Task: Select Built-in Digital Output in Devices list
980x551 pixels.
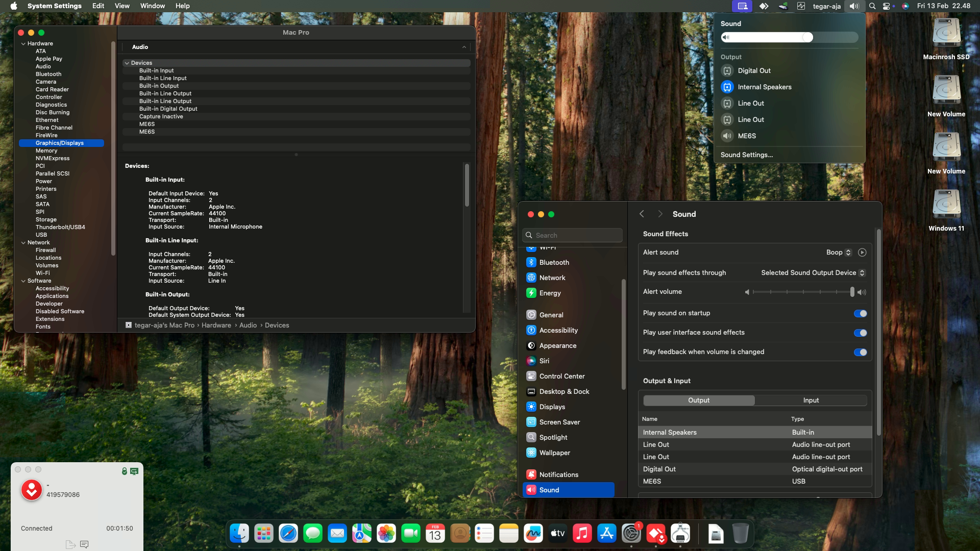Action: point(296,109)
